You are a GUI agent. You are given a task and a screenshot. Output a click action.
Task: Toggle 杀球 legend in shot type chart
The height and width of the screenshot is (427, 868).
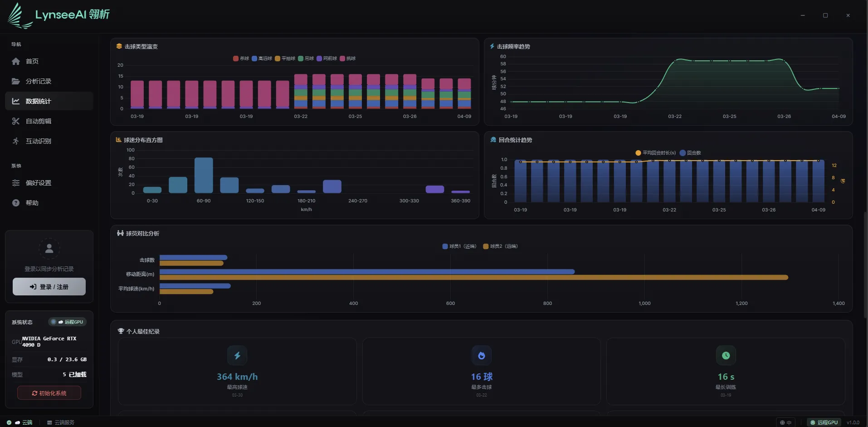click(241, 59)
